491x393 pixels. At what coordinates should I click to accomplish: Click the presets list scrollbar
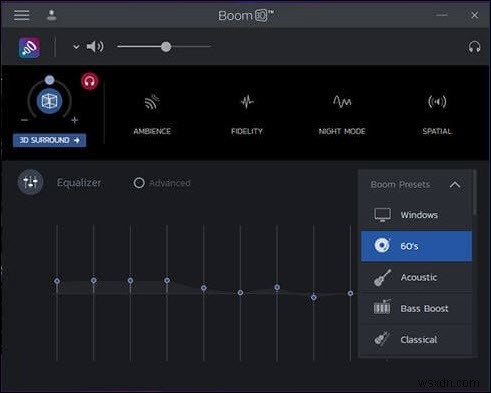pos(475,193)
